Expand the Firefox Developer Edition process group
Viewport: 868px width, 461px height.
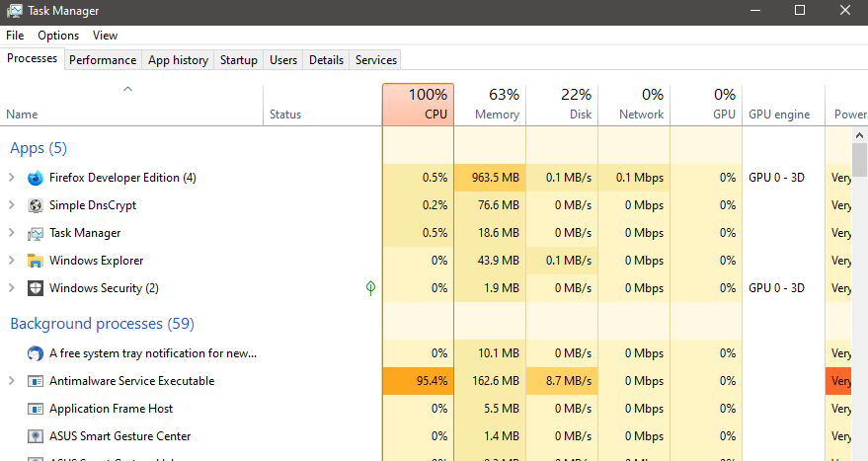click(x=12, y=178)
